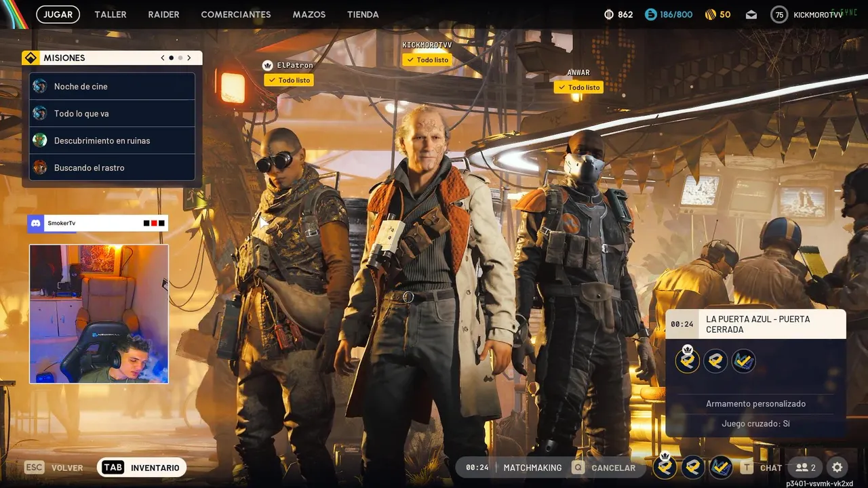The height and width of the screenshot is (488, 868).
Task: Click Armamento personalizado in match panel
Action: [x=756, y=403]
